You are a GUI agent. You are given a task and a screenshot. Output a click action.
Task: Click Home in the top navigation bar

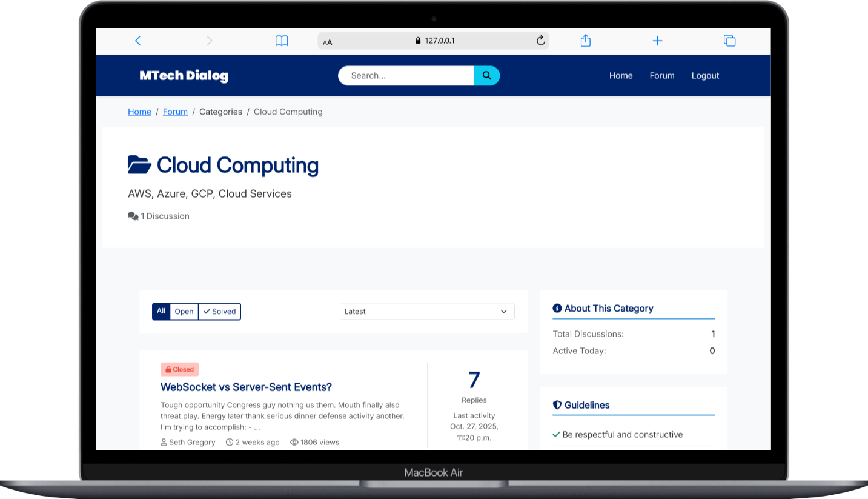pos(620,76)
